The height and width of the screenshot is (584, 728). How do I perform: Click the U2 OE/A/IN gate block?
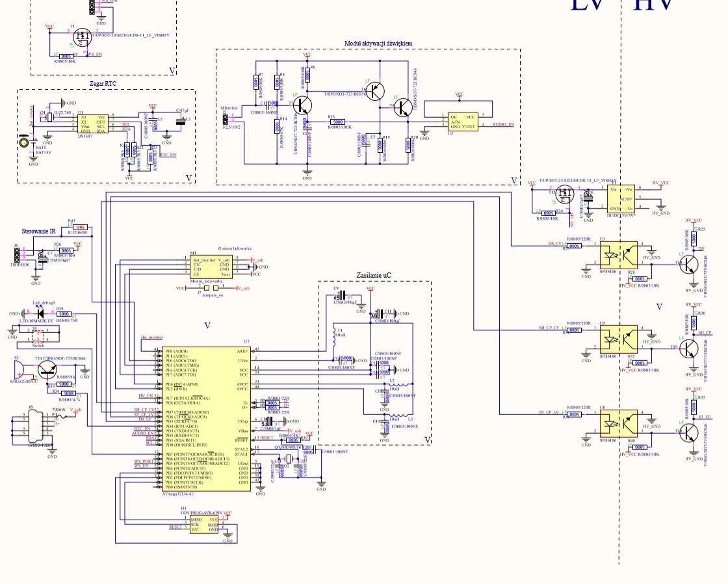(x=462, y=122)
